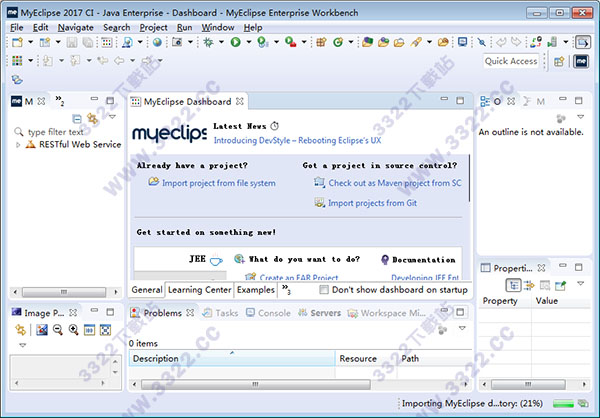Click Collapse All icon in explorer panel
The image size is (600, 418).
pyautogui.click(x=77, y=119)
